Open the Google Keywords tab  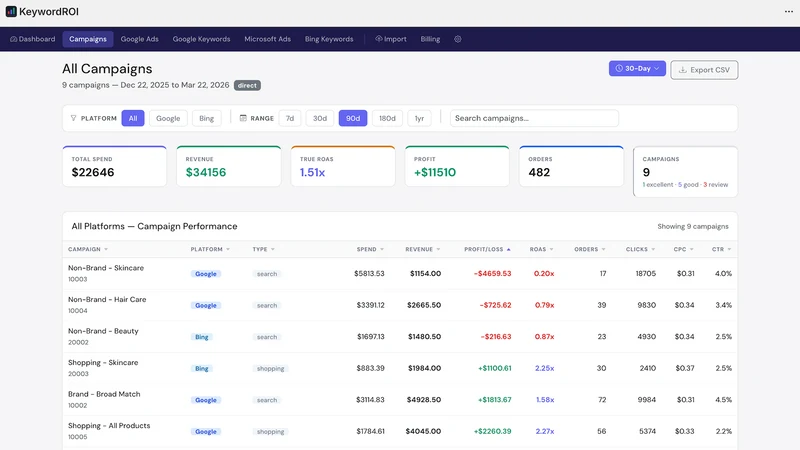click(x=201, y=39)
